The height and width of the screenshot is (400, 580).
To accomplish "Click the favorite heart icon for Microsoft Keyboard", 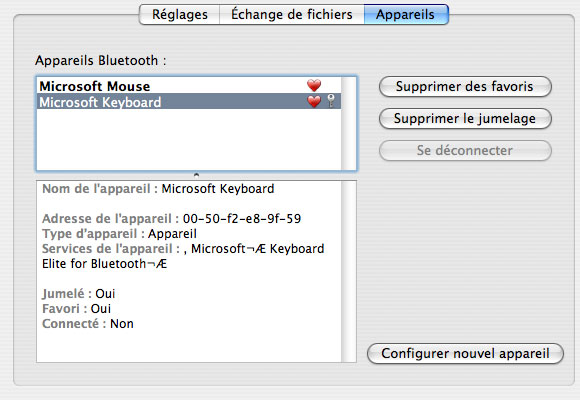I will pos(314,101).
